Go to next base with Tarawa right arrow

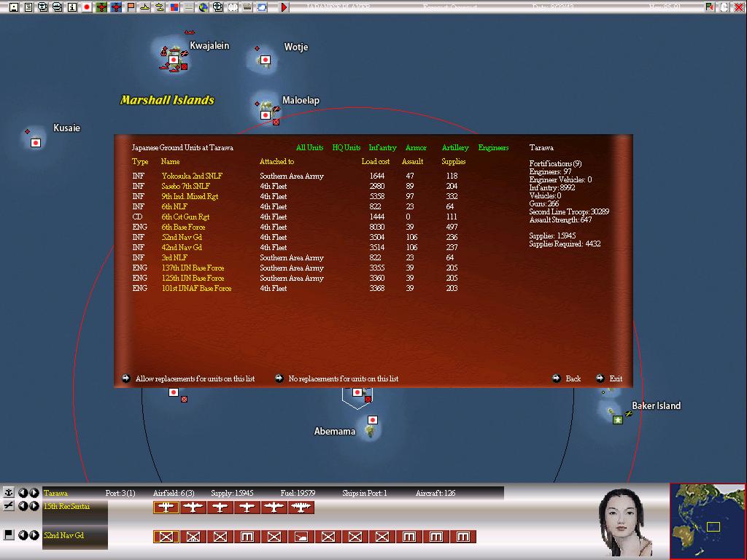coord(34,492)
